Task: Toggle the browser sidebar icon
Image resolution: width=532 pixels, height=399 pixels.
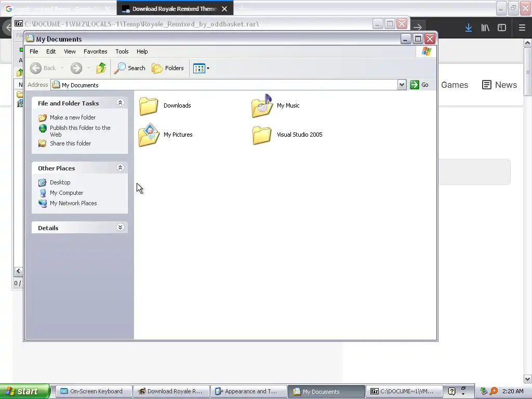Action: tap(502, 28)
